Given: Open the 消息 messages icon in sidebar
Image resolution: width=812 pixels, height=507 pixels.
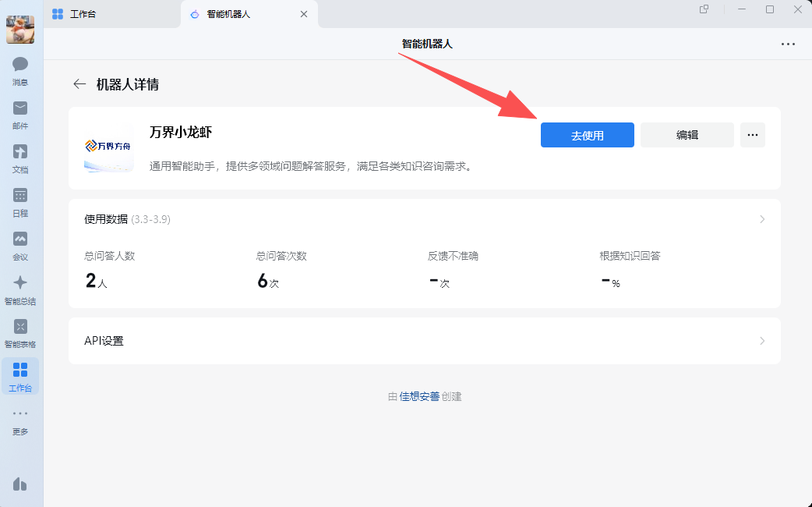Looking at the screenshot, I should pyautogui.click(x=20, y=65).
